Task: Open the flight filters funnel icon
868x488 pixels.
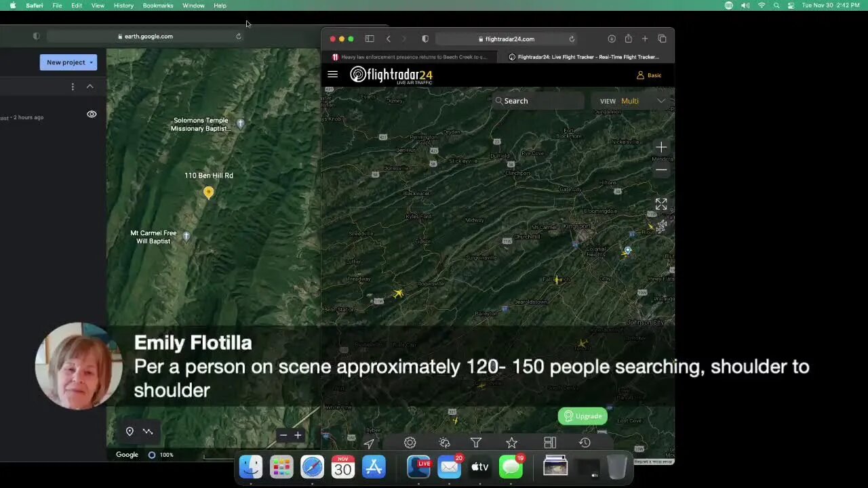Action: 476,443
